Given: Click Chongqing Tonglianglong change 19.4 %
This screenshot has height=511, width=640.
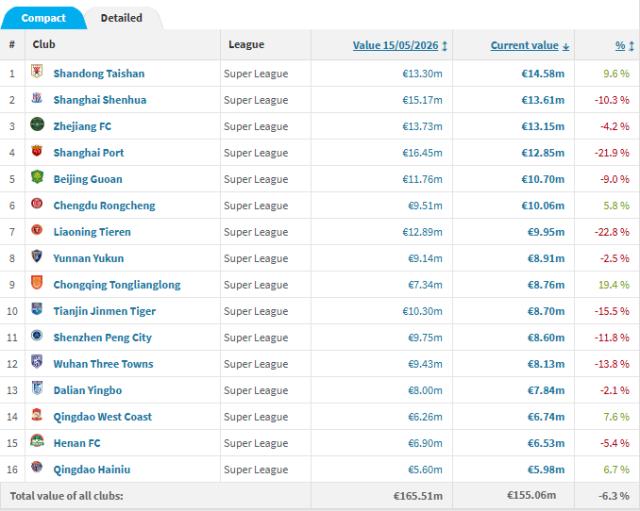Looking at the screenshot, I should (614, 285).
